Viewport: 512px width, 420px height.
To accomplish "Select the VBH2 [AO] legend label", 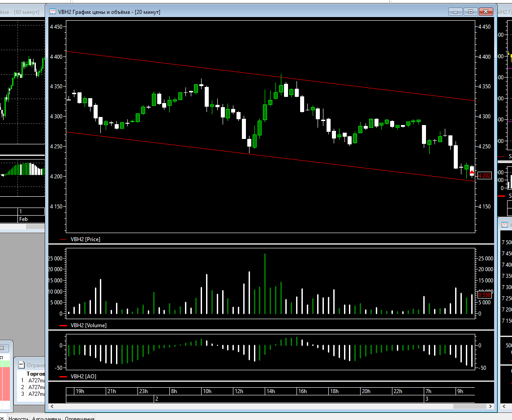I will pyautogui.click(x=83, y=377).
